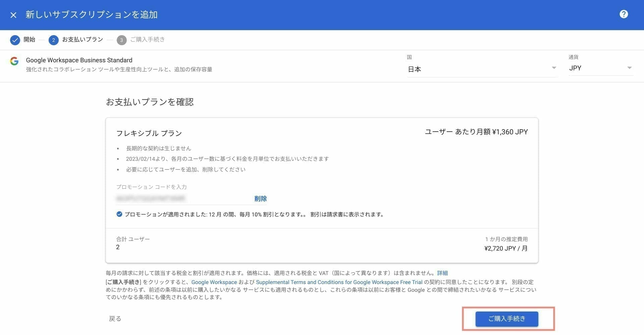The width and height of the screenshot is (644, 335).
Task: Click the 戻る back button
Action: (x=115, y=319)
